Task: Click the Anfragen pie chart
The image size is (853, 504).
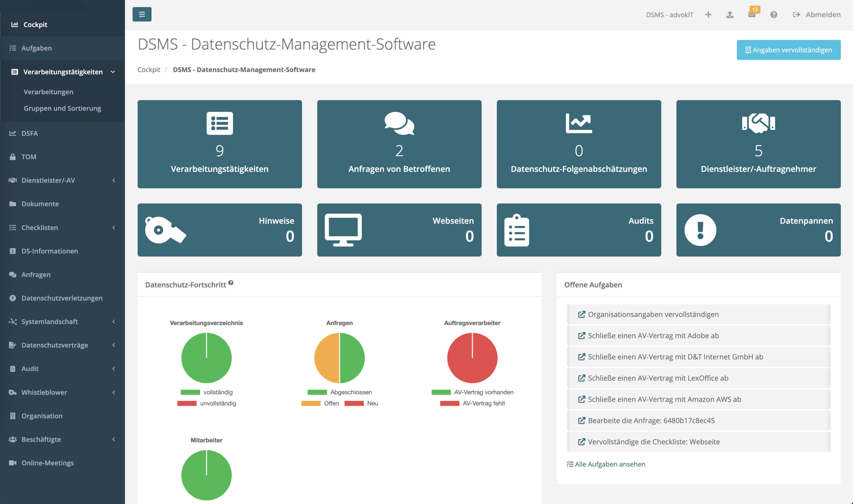Action: tap(339, 358)
